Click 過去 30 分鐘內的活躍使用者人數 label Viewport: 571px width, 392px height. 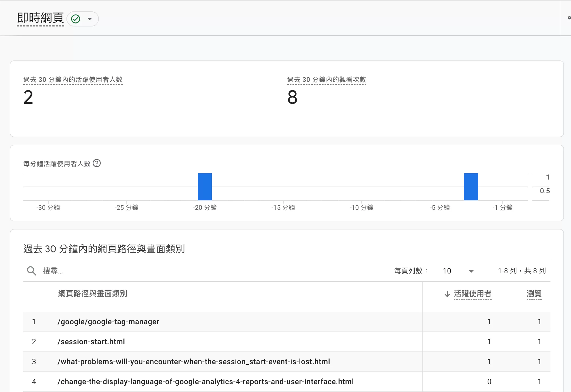(x=73, y=80)
